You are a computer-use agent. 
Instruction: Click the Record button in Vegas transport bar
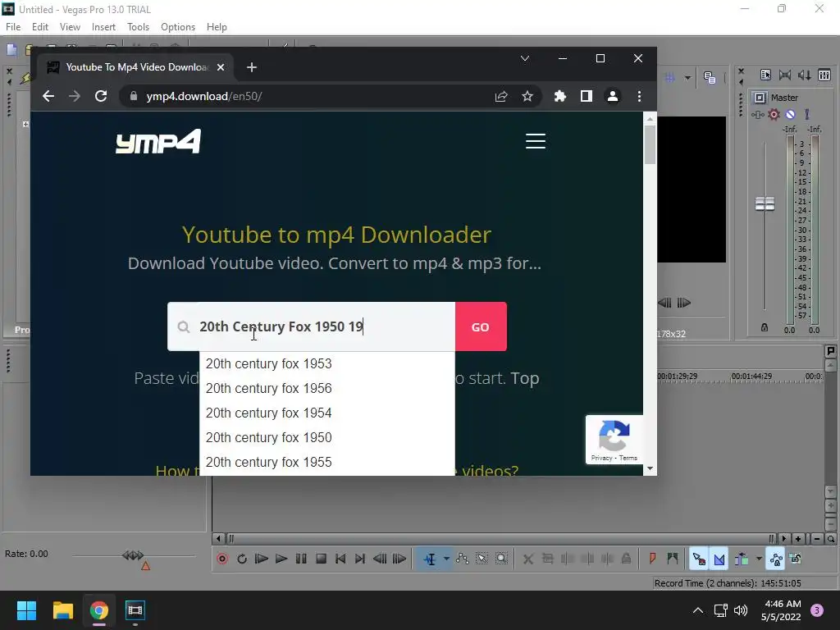pos(222,559)
